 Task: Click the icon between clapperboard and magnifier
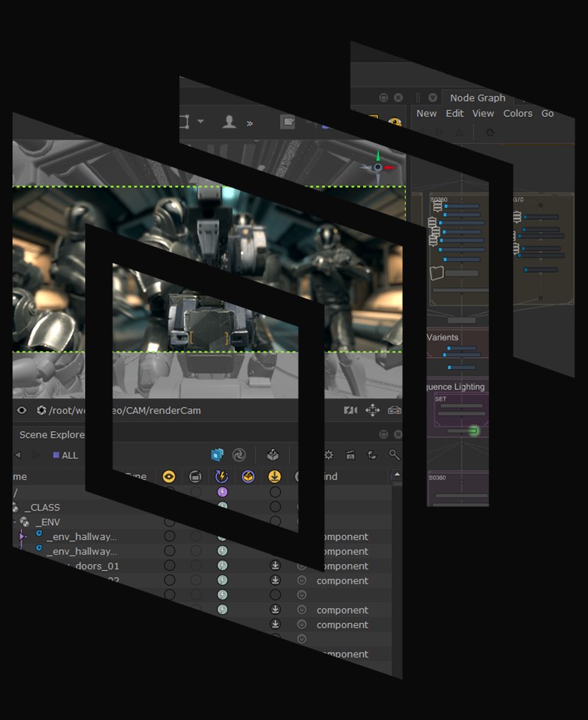(x=372, y=455)
